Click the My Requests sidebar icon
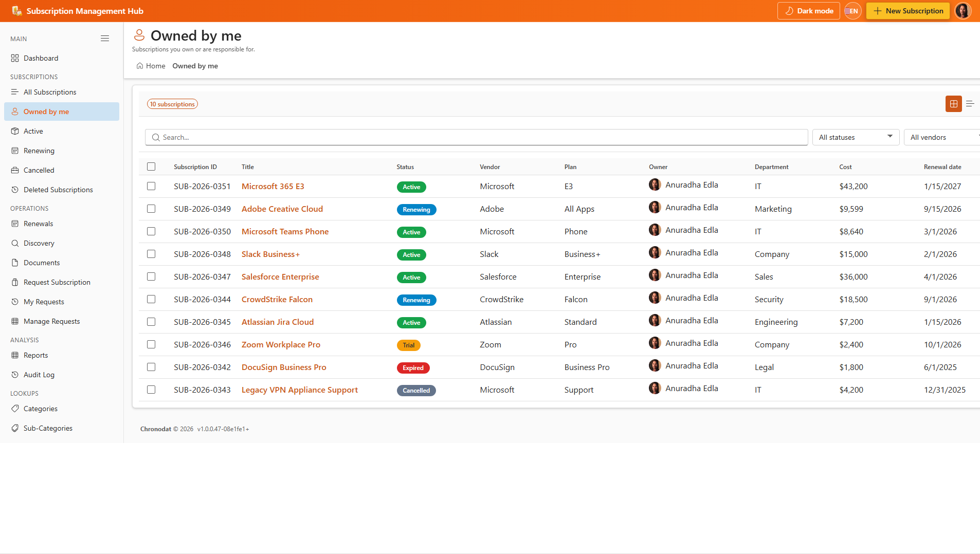The image size is (980, 554). 15,302
